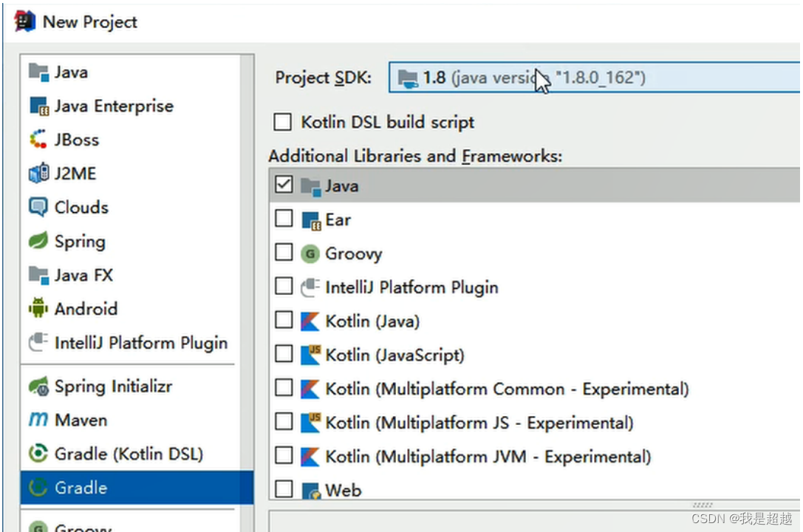Enable IntelliJ Platform Plugin framework
Viewport: 803px width, 532px height.
click(283, 287)
